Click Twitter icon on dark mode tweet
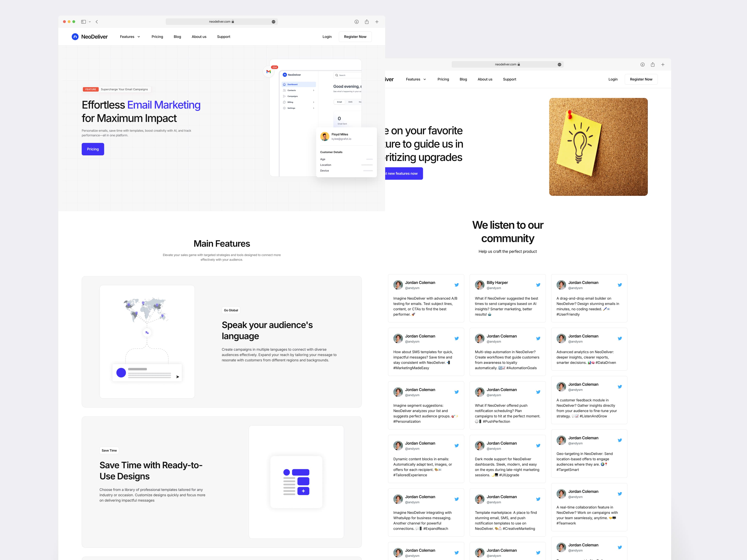Image resolution: width=747 pixels, height=560 pixels. point(538,446)
